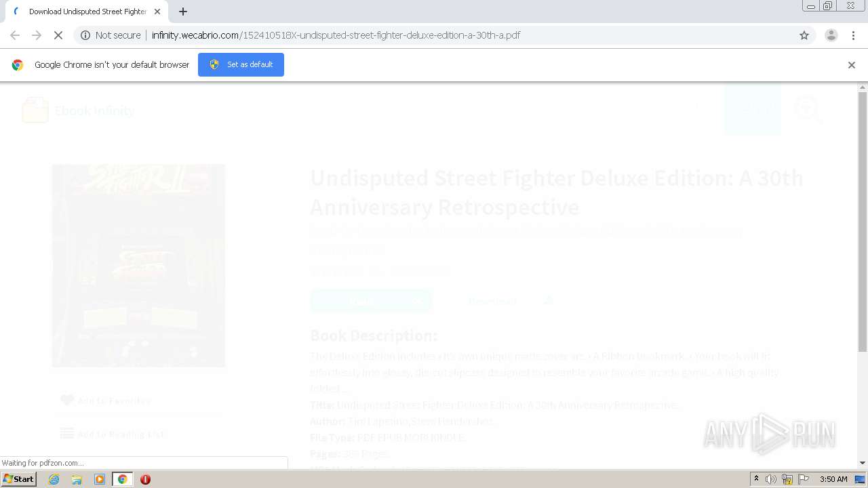The width and height of the screenshot is (868, 488).
Task: Open Windows Explorer folder from taskbar
Action: tap(77, 479)
